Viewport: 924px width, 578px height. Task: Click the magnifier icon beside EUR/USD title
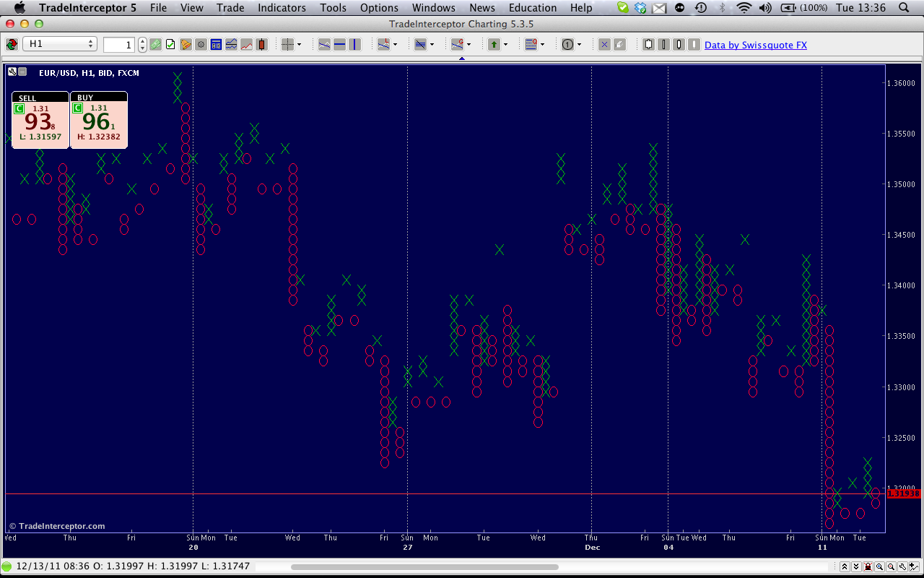click(12, 72)
